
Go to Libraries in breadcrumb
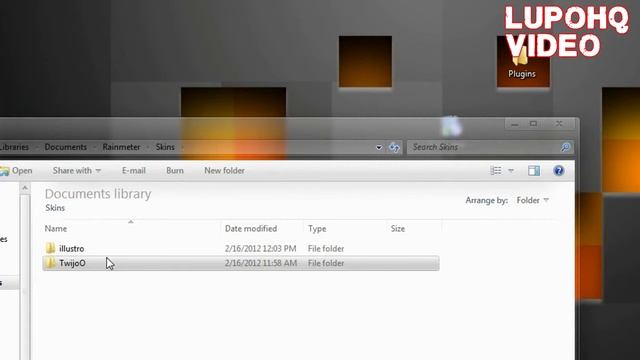(x=14, y=147)
